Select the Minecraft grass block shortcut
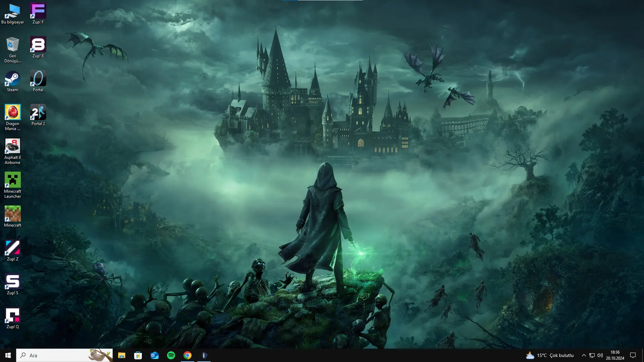The image size is (644, 362). 12,217
